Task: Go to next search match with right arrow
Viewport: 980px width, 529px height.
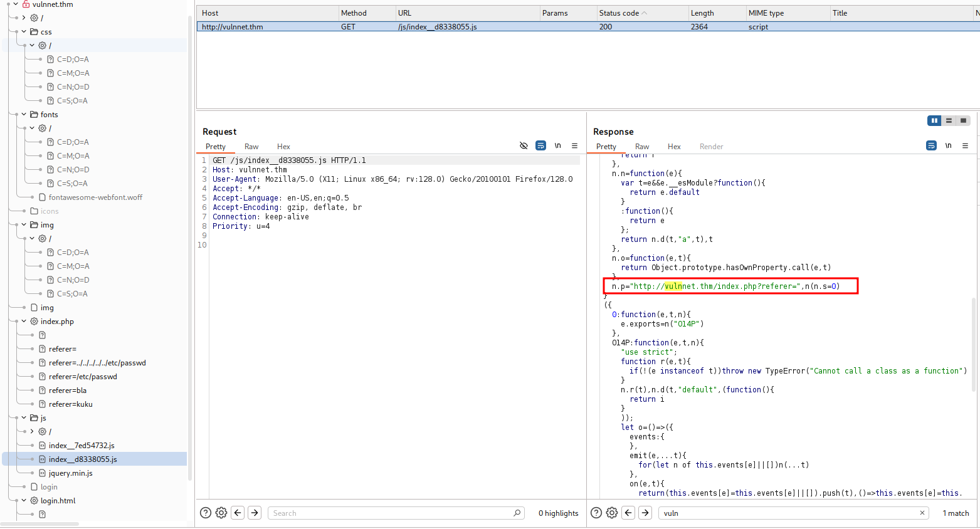Action: point(645,513)
